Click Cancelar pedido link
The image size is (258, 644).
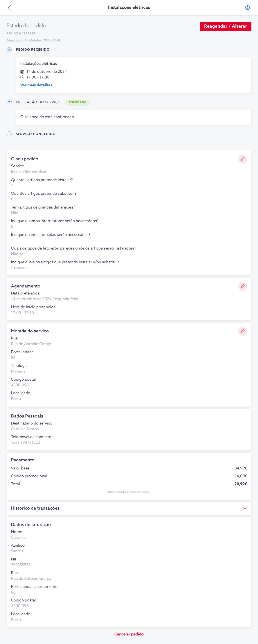pyautogui.click(x=129, y=634)
